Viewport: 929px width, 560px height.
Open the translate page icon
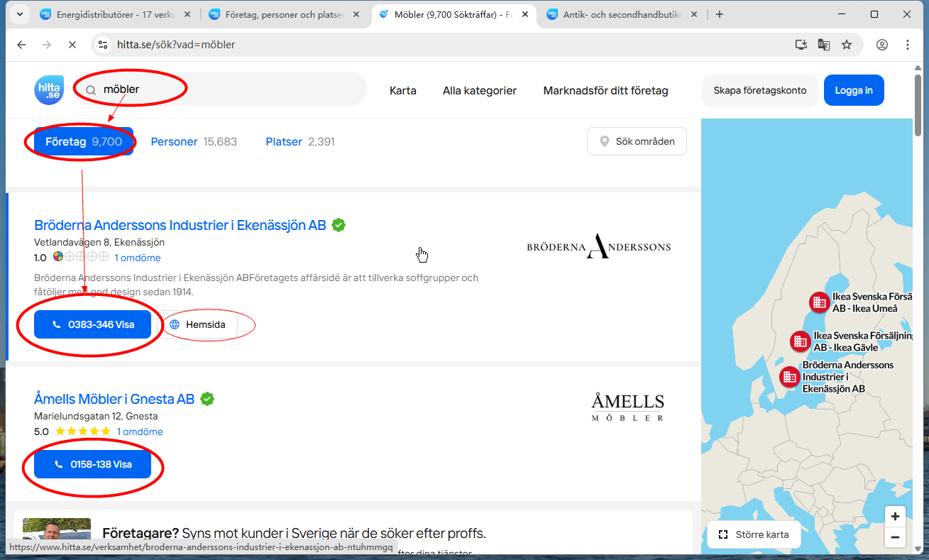coord(824,45)
